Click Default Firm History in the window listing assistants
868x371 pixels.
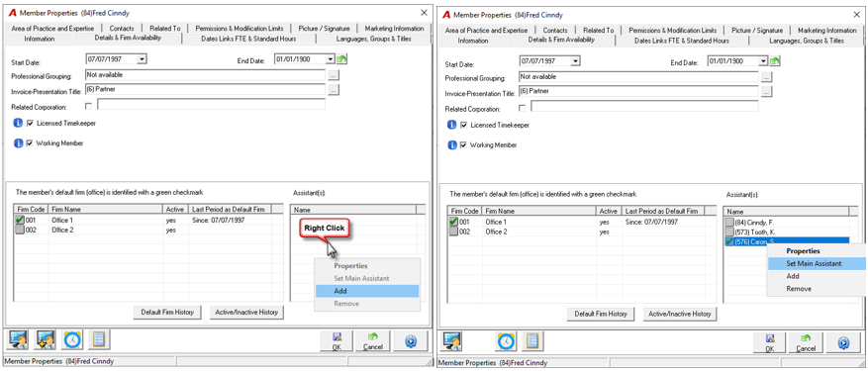601,314
